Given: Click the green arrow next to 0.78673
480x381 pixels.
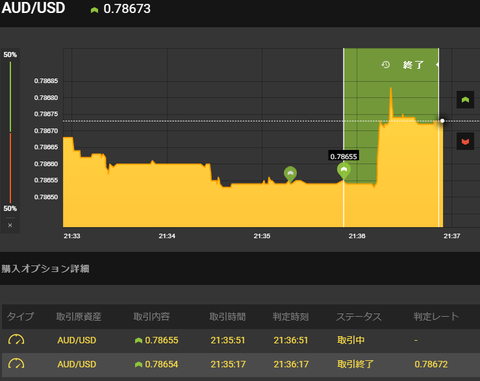Looking at the screenshot, I should coord(94,10).
